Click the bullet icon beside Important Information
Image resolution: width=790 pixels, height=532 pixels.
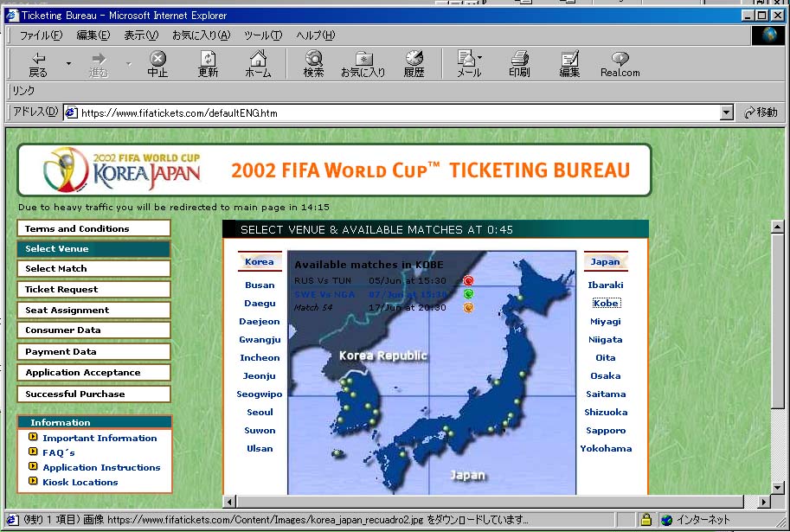pyautogui.click(x=33, y=437)
